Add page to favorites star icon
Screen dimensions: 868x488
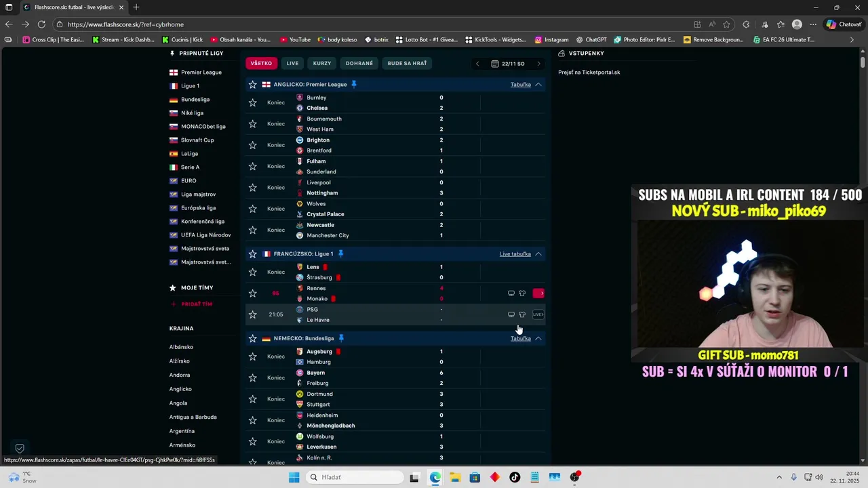coord(726,24)
